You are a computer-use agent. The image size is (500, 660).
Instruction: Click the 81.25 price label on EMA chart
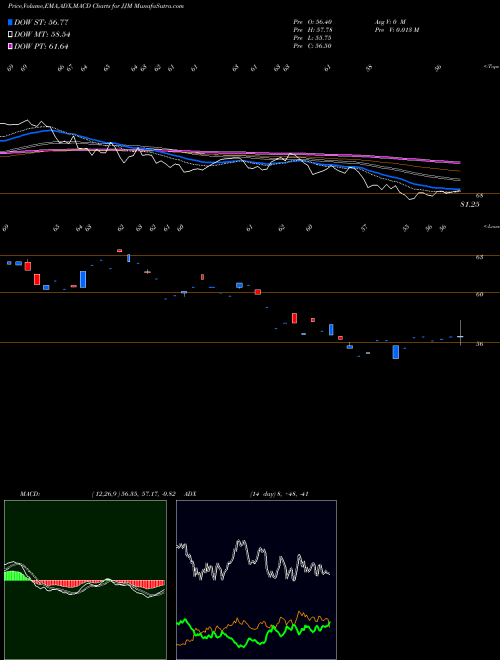click(470, 205)
